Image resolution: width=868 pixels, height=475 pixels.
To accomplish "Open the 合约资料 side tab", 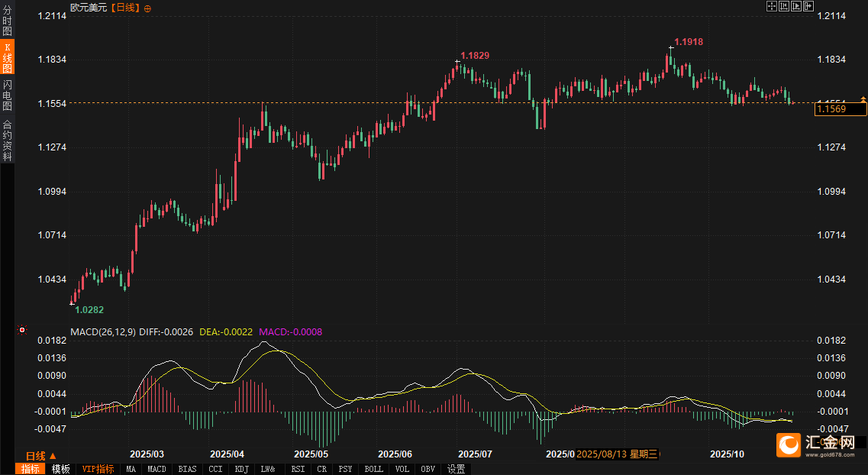I will click(x=7, y=140).
